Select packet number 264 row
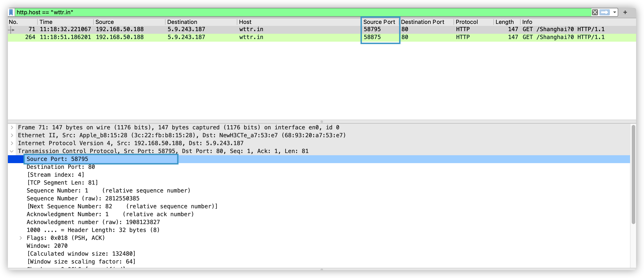Viewport: 644px width, 278px height. coord(322,37)
